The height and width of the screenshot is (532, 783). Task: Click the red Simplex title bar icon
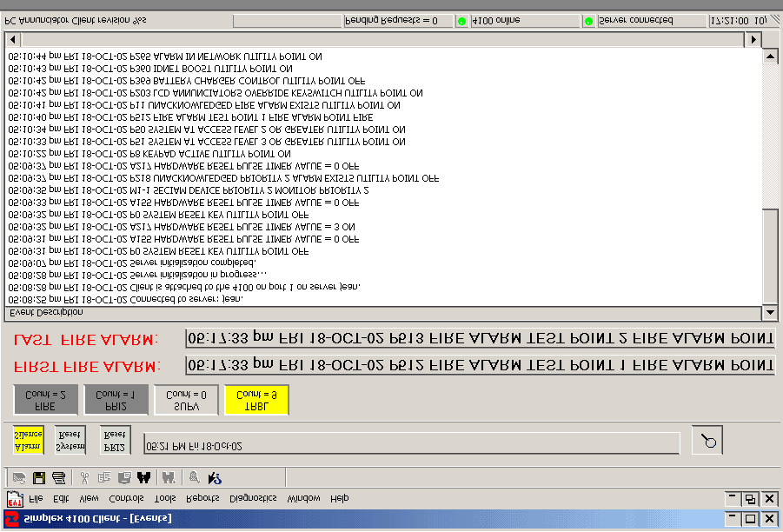(11, 518)
